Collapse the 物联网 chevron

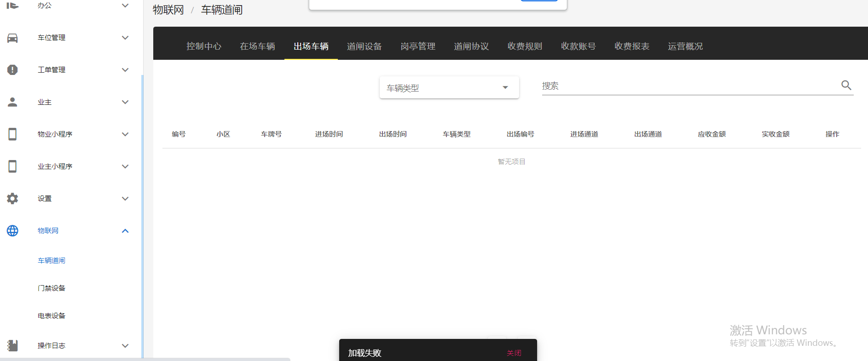tap(125, 231)
